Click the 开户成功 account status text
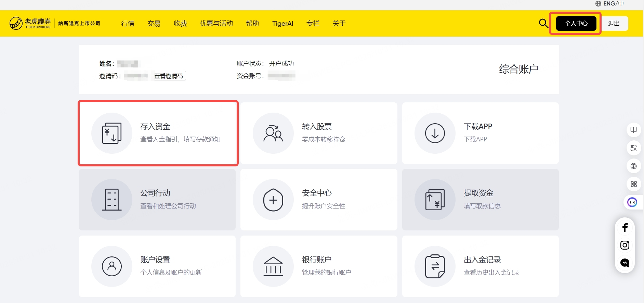 281,64
